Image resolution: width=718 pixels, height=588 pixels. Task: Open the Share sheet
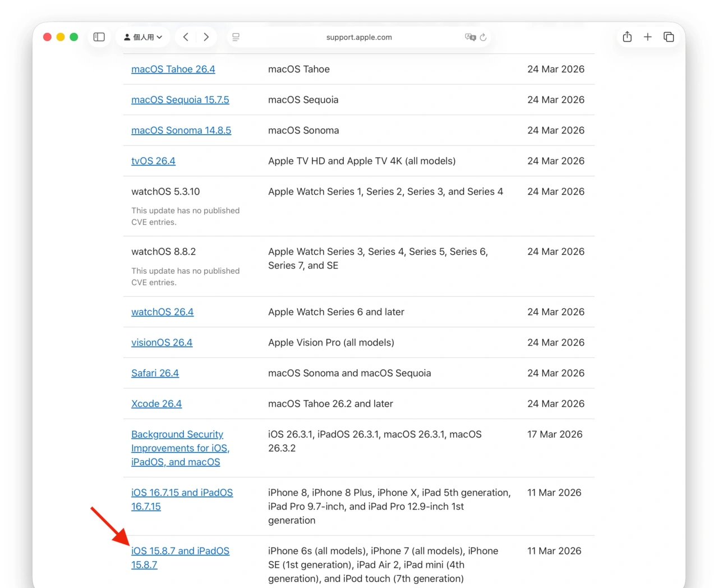pyautogui.click(x=627, y=36)
